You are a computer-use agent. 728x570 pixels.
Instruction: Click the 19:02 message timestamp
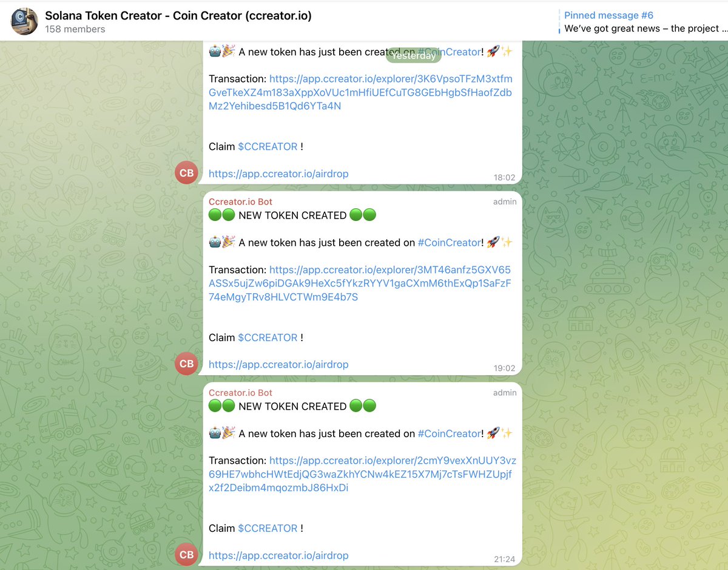point(505,368)
